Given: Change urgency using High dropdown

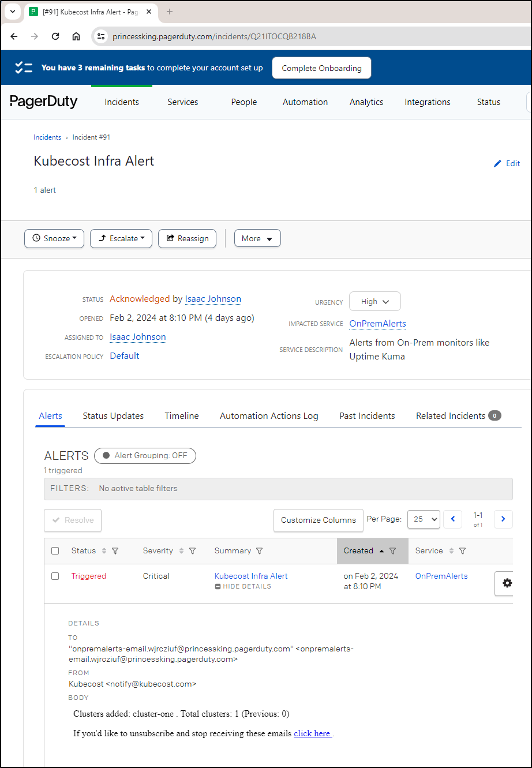Looking at the screenshot, I should [x=375, y=301].
